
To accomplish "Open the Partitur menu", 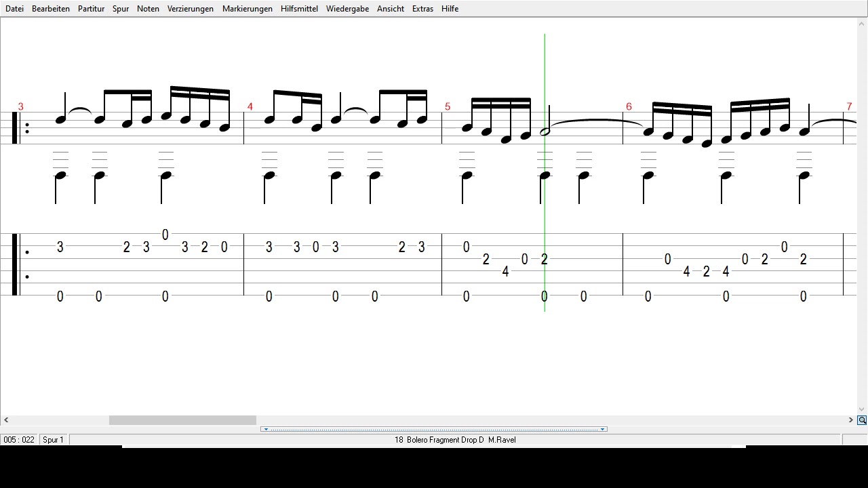I will point(91,9).
